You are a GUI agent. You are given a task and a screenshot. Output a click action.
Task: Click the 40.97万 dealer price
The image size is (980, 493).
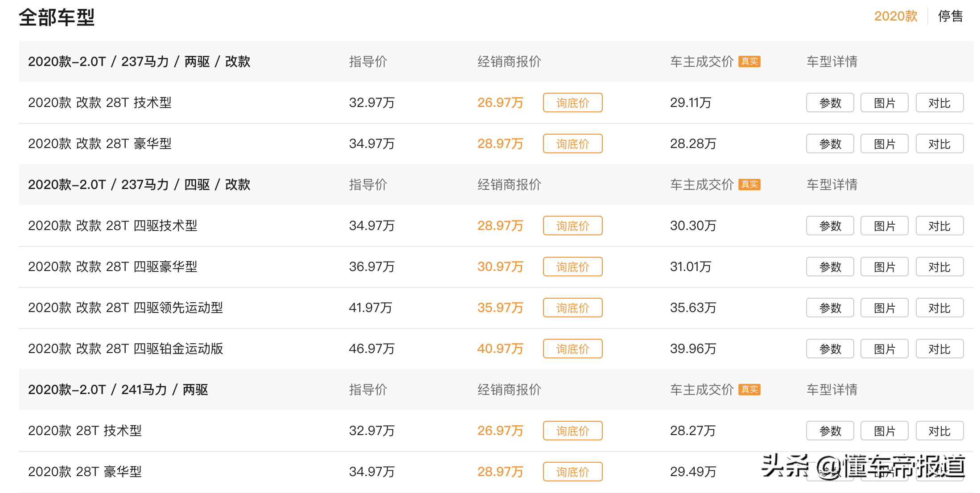point(500,349)
